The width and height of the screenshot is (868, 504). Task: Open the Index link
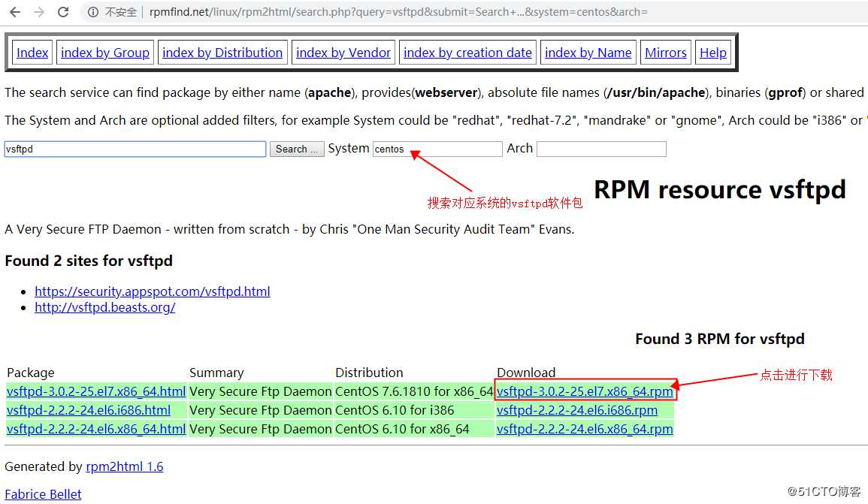point(32,53)
